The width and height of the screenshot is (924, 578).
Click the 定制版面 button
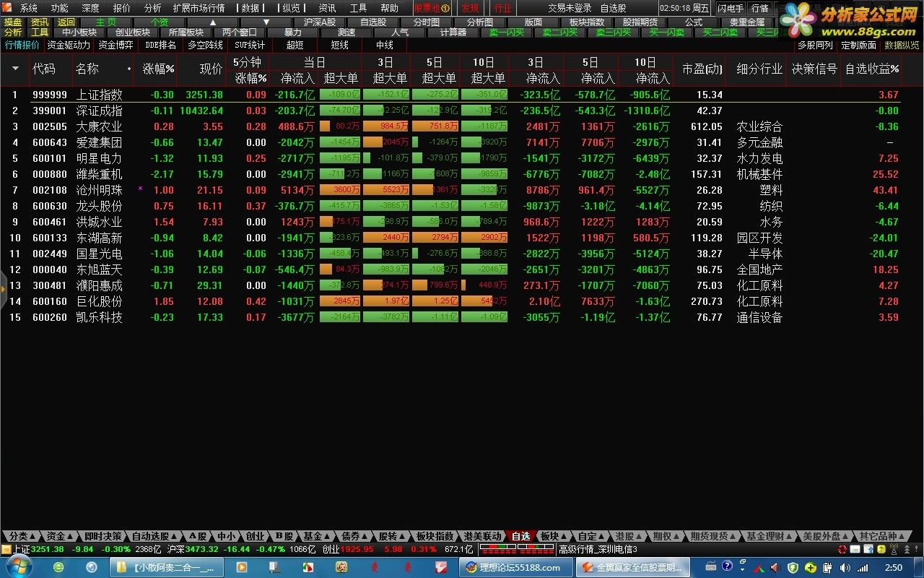tap(858, 45)
